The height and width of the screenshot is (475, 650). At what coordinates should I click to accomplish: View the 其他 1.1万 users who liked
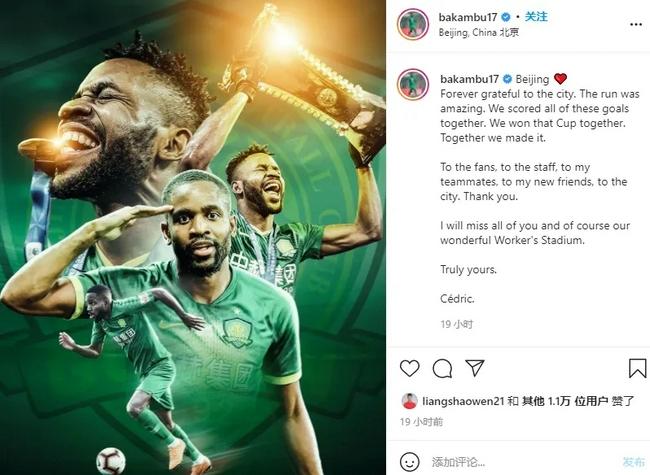click(546, 401)
